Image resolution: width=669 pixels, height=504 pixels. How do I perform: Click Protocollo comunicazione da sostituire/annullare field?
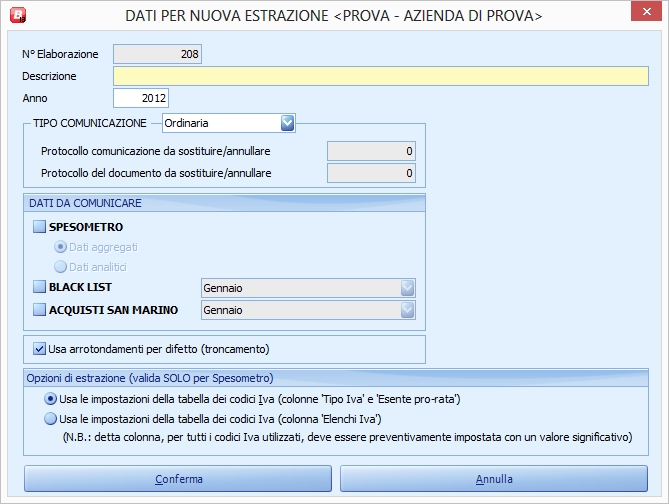(371, 151)
